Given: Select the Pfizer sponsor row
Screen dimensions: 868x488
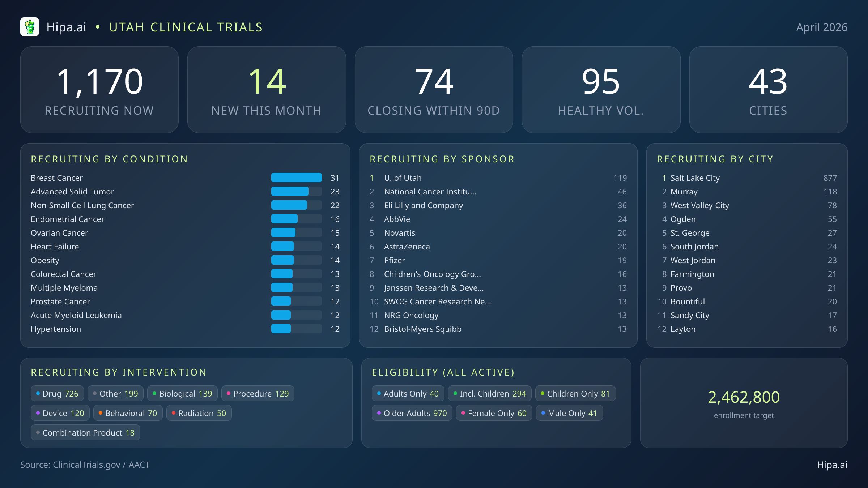Looking at the screenshot, I should click(x=498, y=260).
